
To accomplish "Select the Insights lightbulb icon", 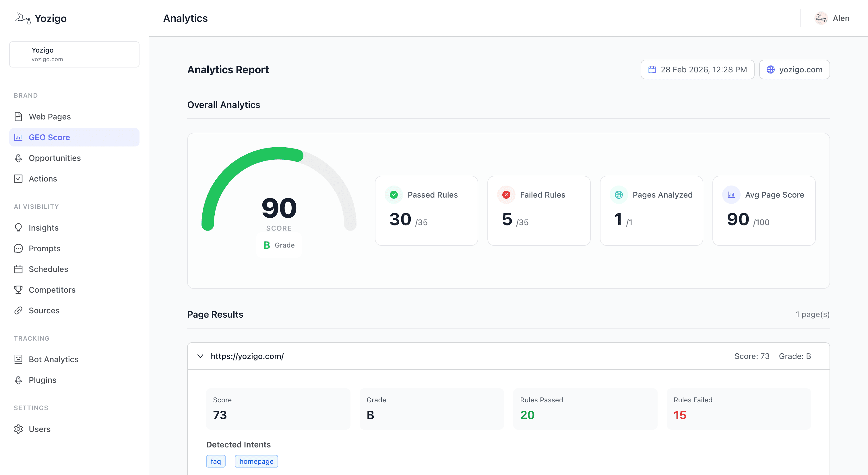I will coord(19,227).
